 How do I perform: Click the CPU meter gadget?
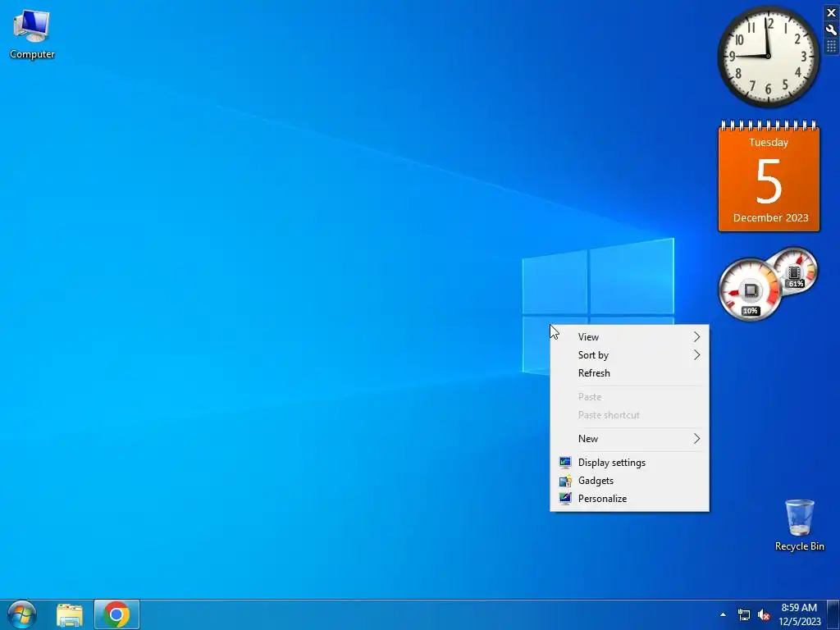click(750, 290)
